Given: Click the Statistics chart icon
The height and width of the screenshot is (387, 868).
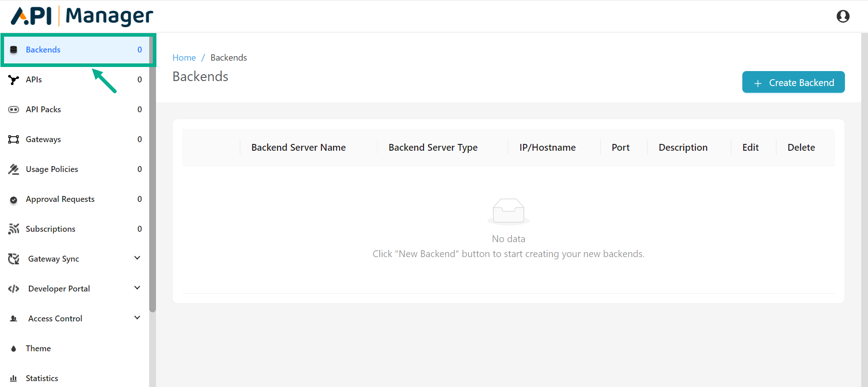Looking at the screenshot, I should click(14, 378).
